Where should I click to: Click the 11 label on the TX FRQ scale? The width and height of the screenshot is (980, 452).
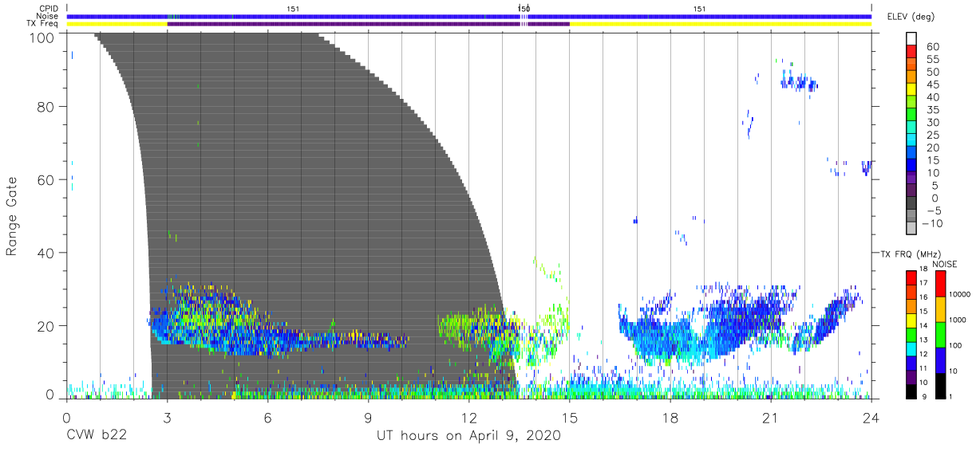coord(924,369)
